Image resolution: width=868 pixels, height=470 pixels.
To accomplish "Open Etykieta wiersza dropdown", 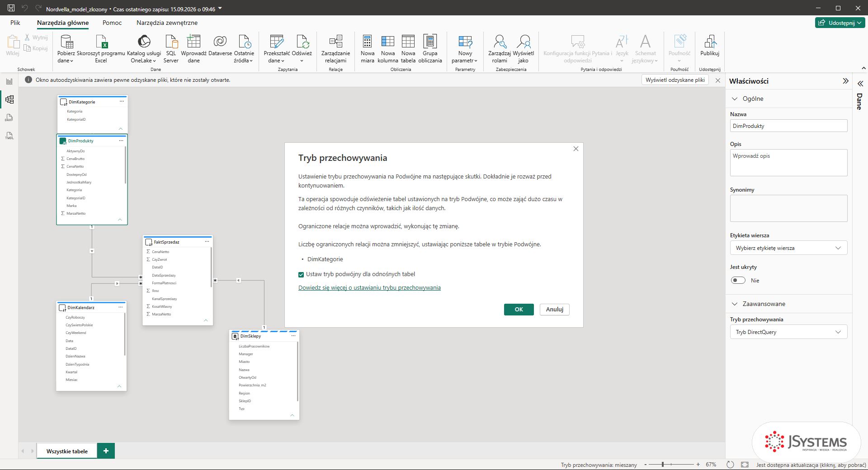I will click(x=788, y=248).
